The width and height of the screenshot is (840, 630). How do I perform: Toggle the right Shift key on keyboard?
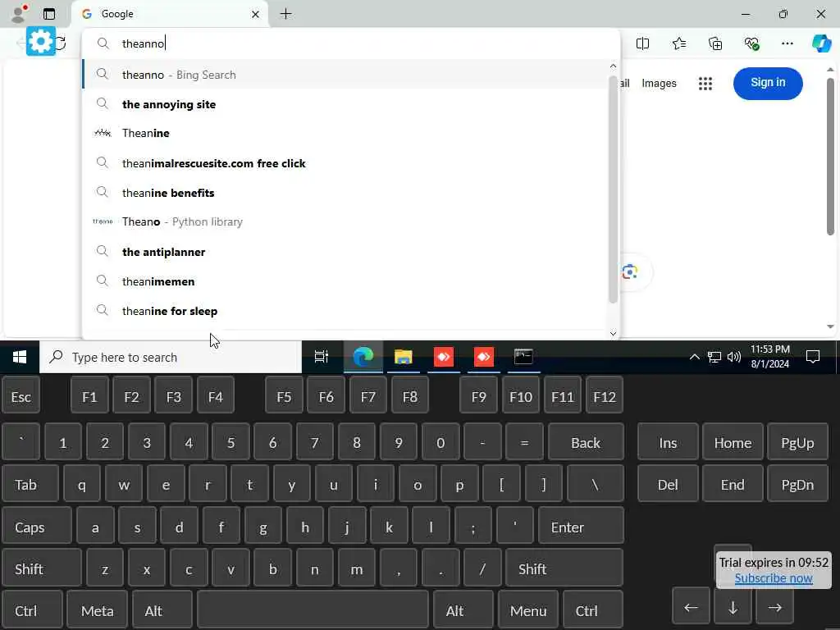point(564,568)
